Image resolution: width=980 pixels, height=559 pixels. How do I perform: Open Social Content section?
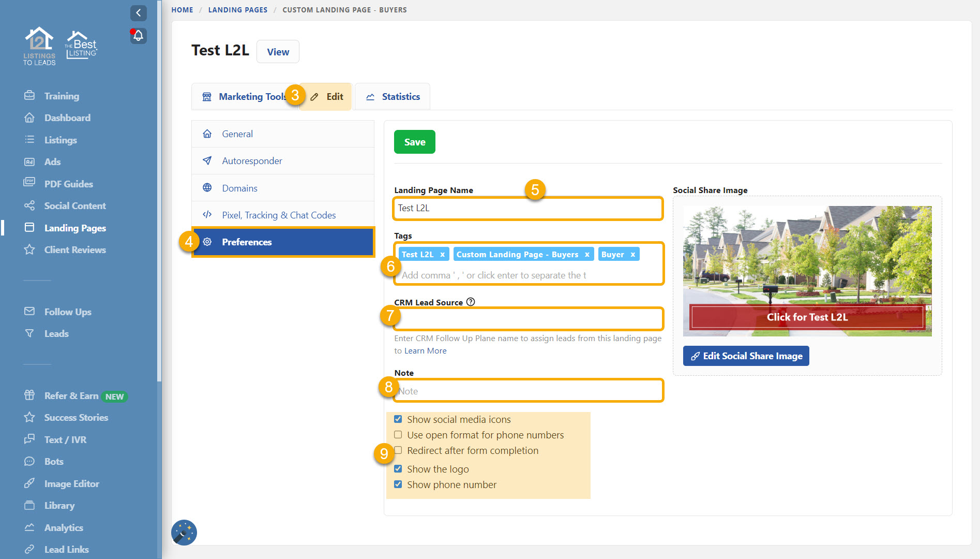click(75, 205)
